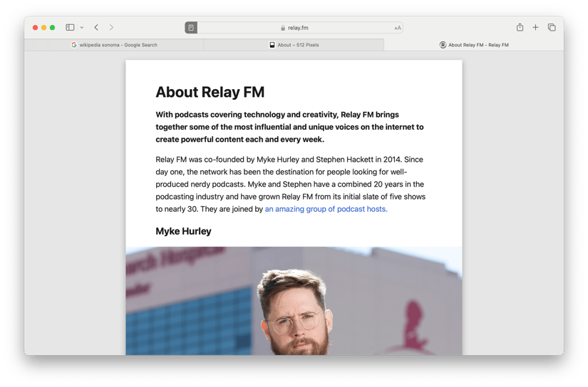Image resolution: width=588 pixels, height=387 pixels.
Task: Open the amazing group of podcast hosts link
Action: (x=326, y=209)
